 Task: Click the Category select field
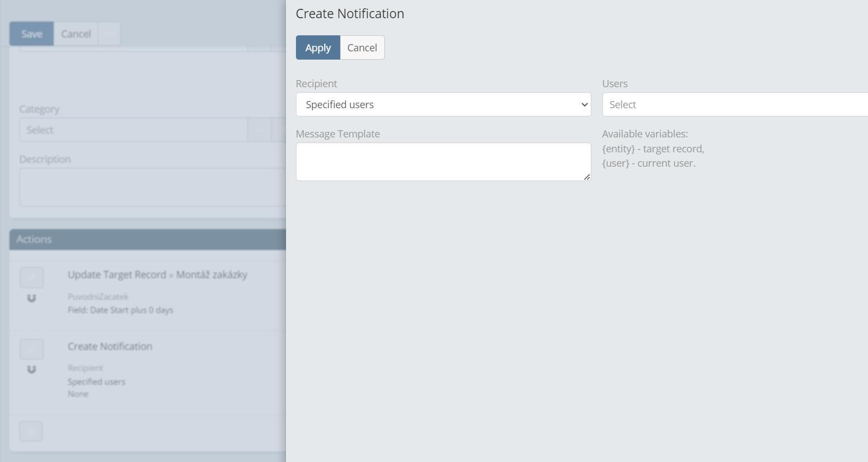point(133,130)
